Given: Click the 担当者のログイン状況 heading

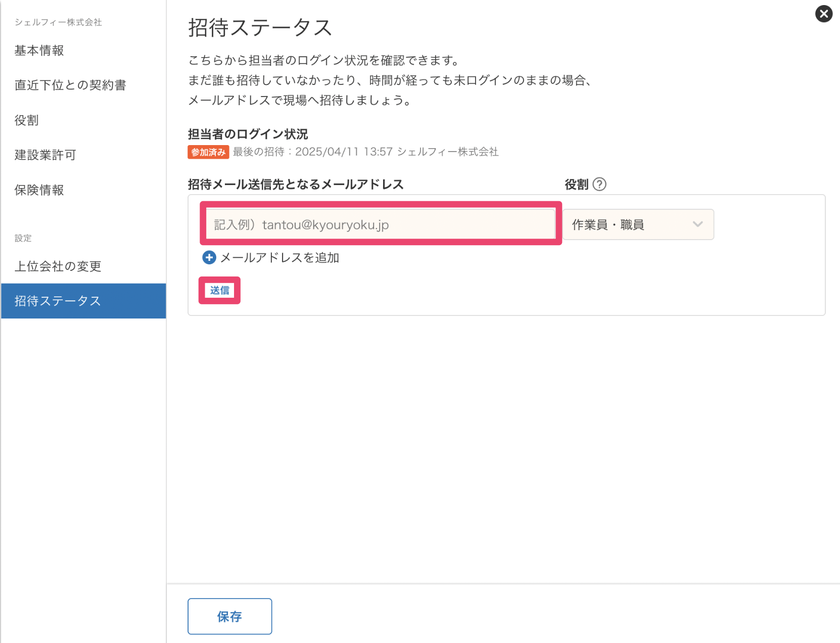Looking at the screenshot, I should (x=248, y=134).
